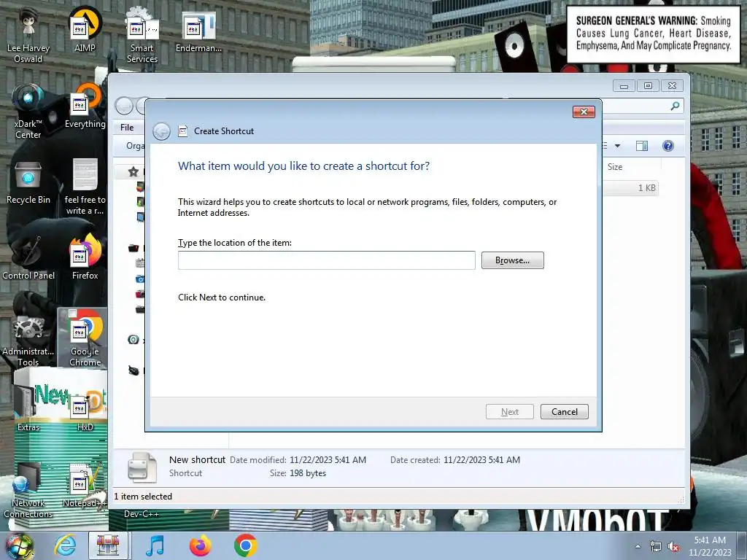The image size is (747, 560).
Task: Toggle the Explorer preview pane button
Action: [x=642, y=146]
